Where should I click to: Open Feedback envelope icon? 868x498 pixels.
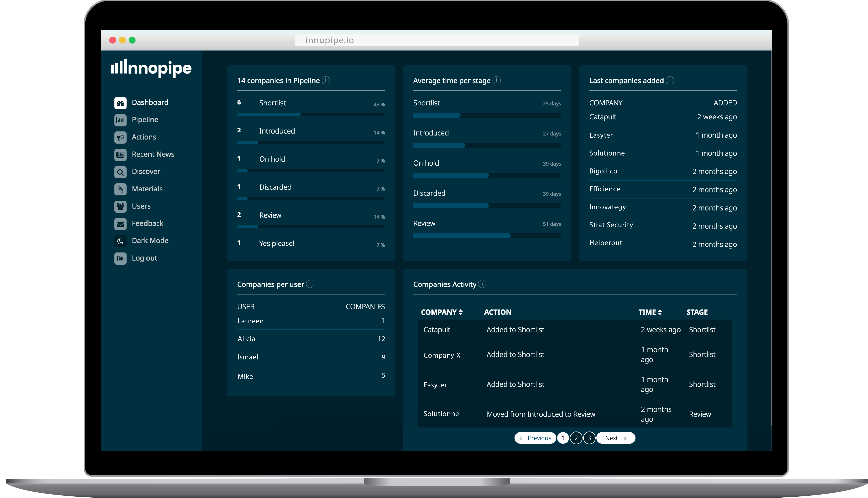[x=120, y=224]
